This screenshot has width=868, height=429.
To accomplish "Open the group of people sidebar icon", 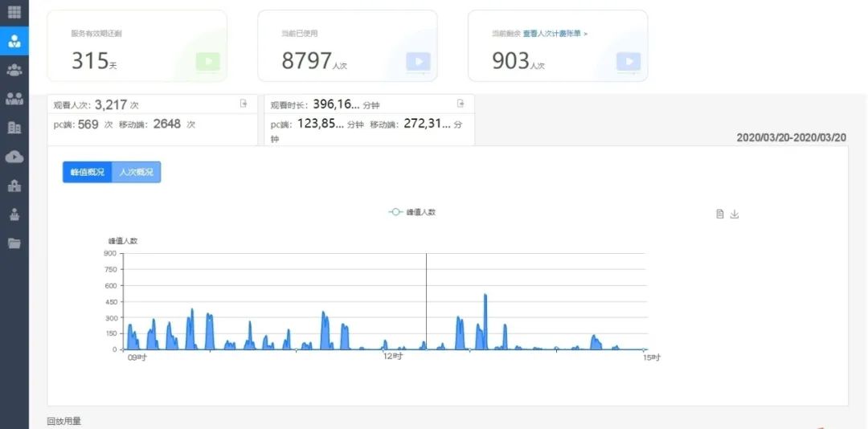I will point(14,71).
